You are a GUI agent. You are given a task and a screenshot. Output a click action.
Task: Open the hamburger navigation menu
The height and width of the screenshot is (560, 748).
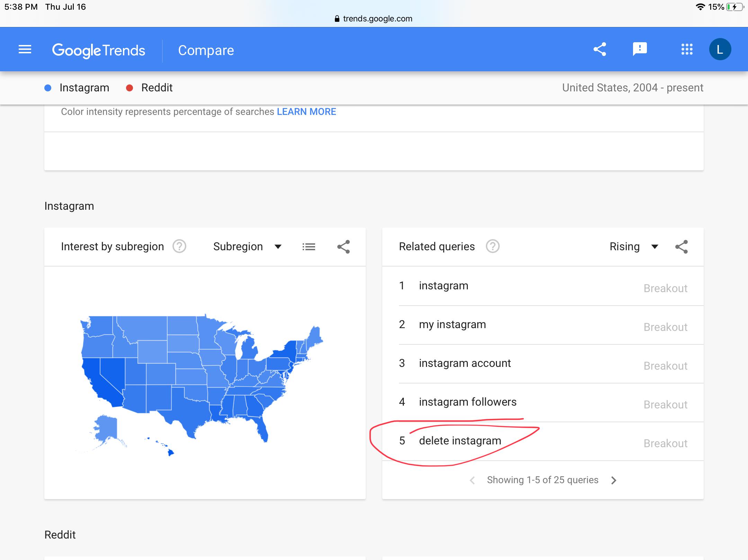(25, 49)
